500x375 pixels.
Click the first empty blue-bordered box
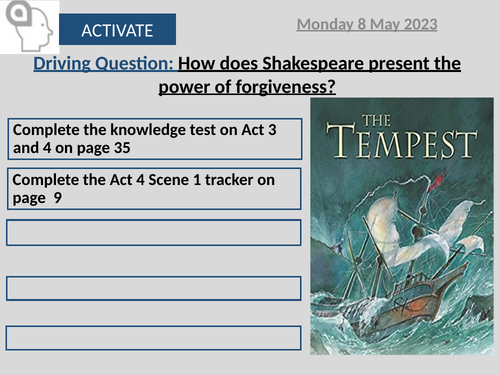pyautogui.click(x=154, y=232)
